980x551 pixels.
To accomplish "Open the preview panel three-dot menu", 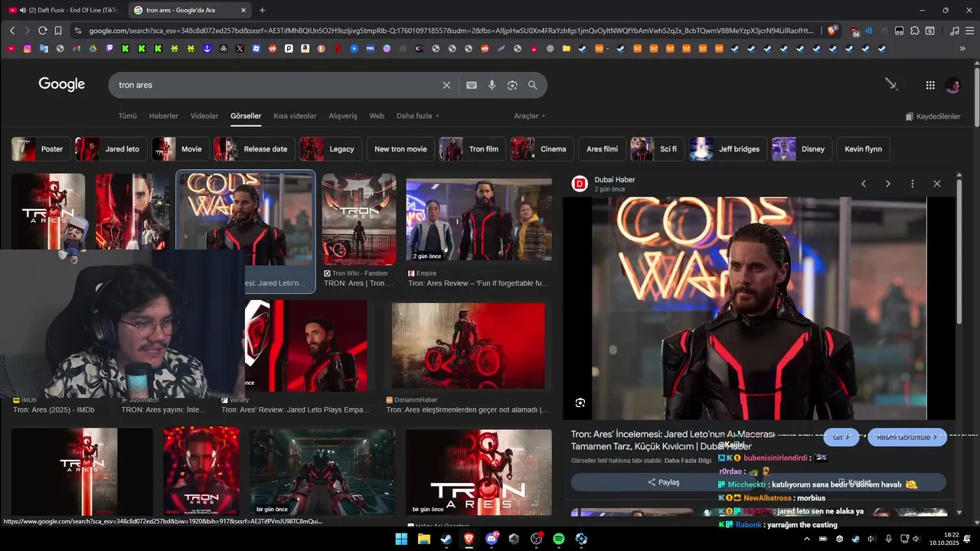I will tap(913, 184).
